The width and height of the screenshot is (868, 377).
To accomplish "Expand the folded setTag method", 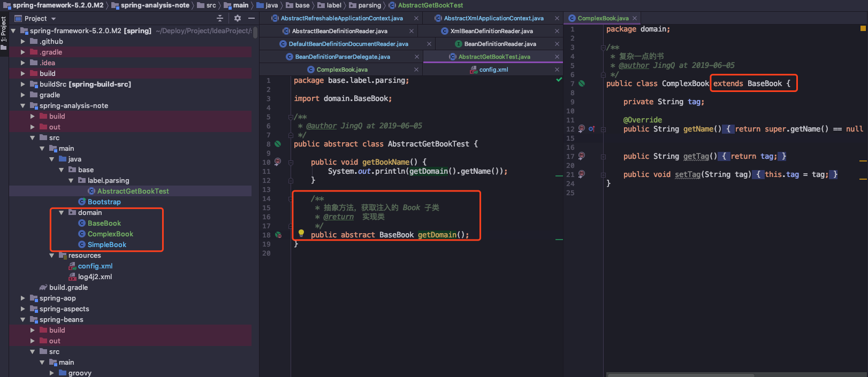I will pyautogui.click(x=603, y=175).
